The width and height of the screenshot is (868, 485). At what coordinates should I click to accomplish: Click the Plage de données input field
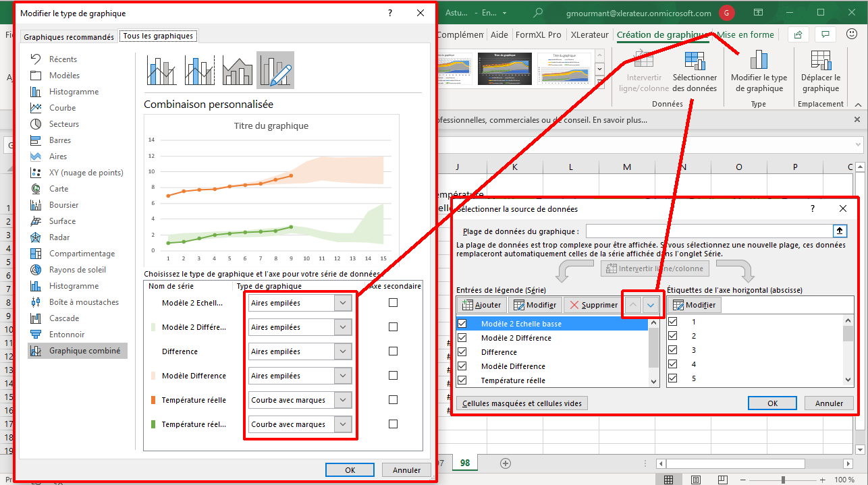click(709, 231)
